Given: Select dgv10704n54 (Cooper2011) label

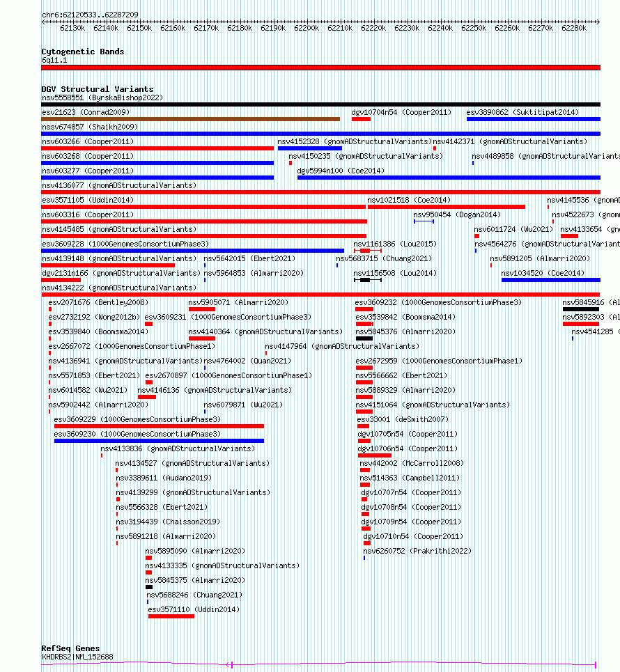Looking at the screenshot, I should [x=401, y=112].
